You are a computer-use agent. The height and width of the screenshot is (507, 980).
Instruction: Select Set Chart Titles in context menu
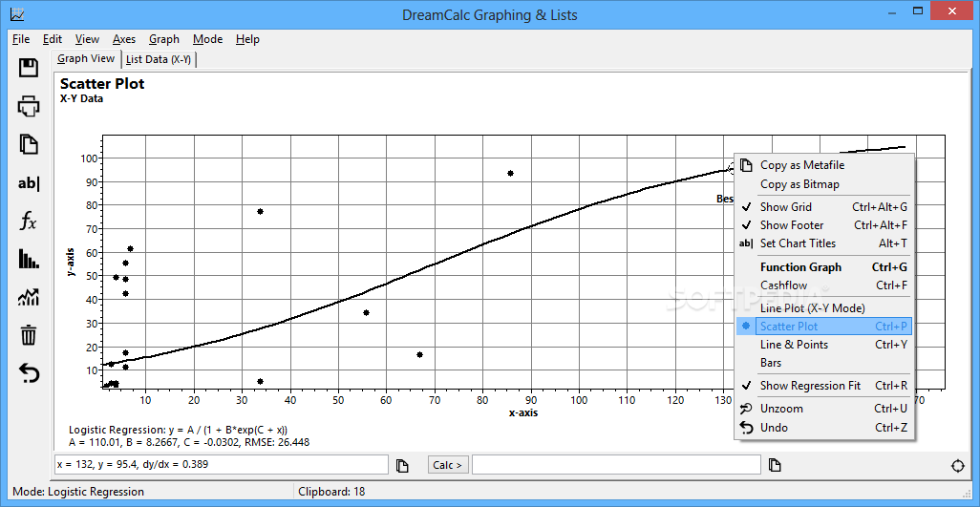[823, 243]
